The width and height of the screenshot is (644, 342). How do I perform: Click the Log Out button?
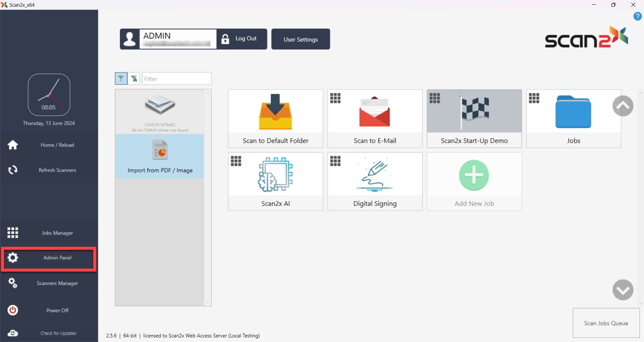(x=242, y=39)
